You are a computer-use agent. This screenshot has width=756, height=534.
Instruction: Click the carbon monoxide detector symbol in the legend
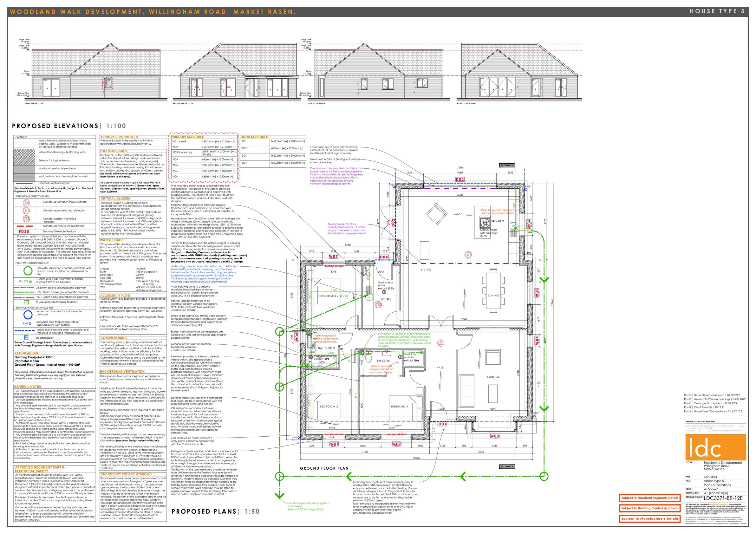click(26, 219)
